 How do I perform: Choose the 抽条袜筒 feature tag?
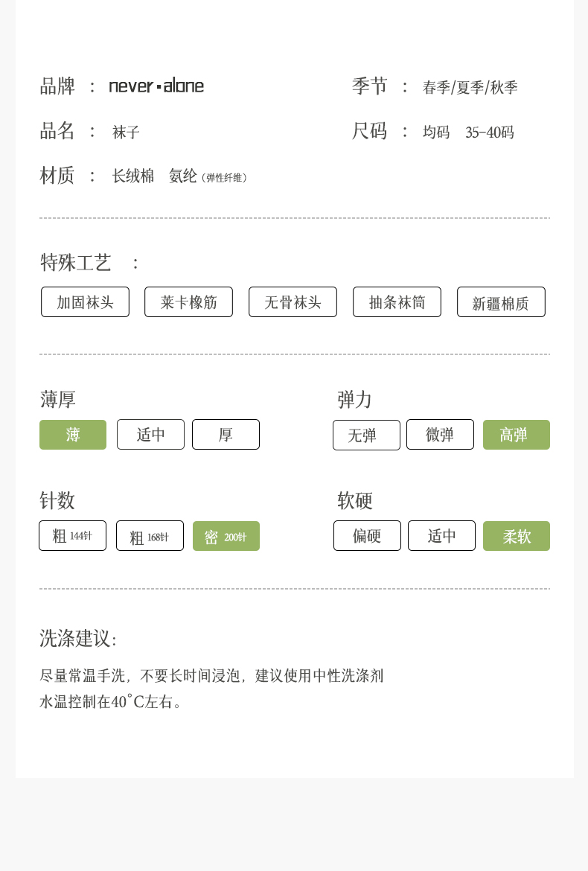[x=397, y=302]
